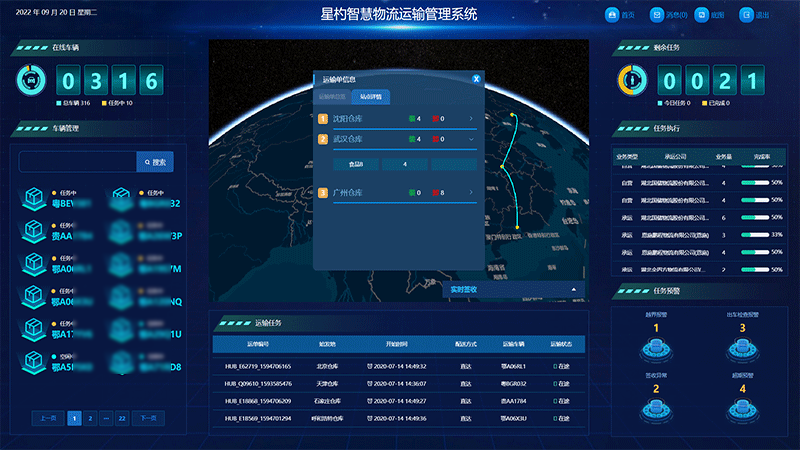Switch to the 运输单信息 tab in popup
The height and width of the screenshot is (450, 800).
click(x=333, y=97)
